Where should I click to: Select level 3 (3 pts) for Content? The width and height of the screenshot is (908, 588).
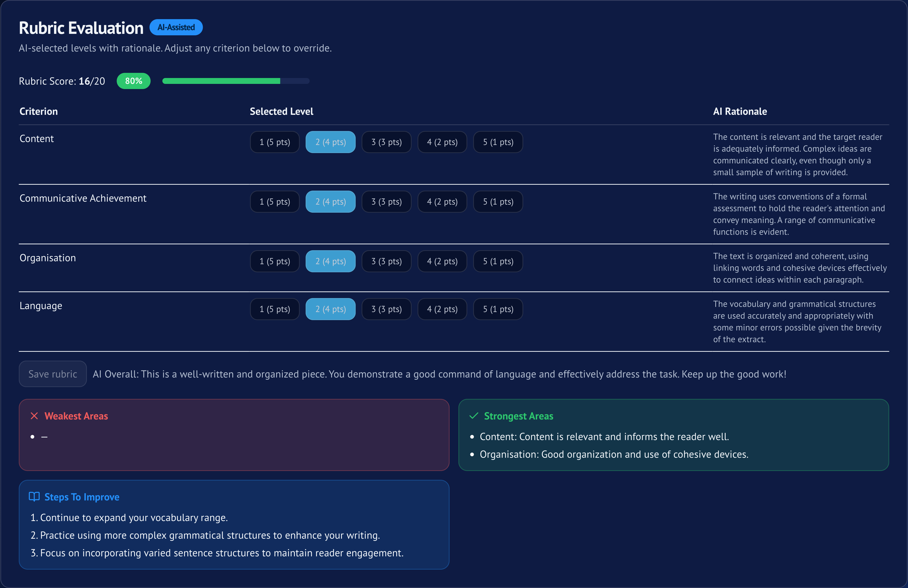tap(386, 142)
